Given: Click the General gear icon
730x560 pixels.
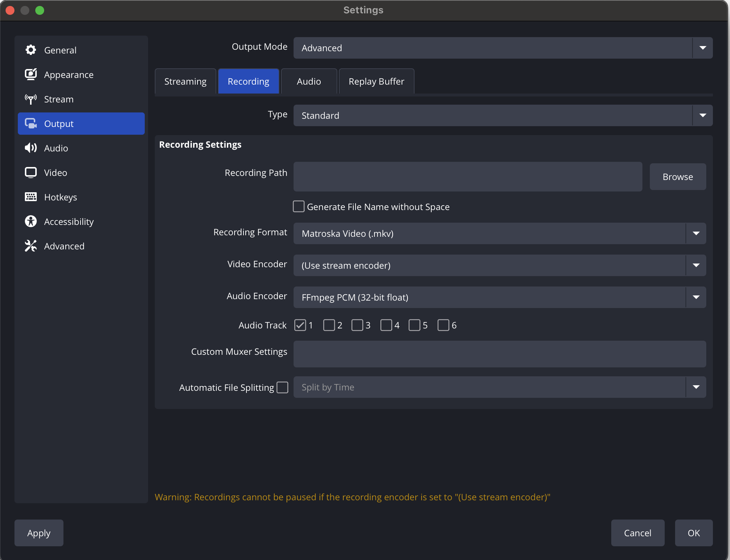Looking at the screenshot, I should pyautogui.click(x=31, y=50).
